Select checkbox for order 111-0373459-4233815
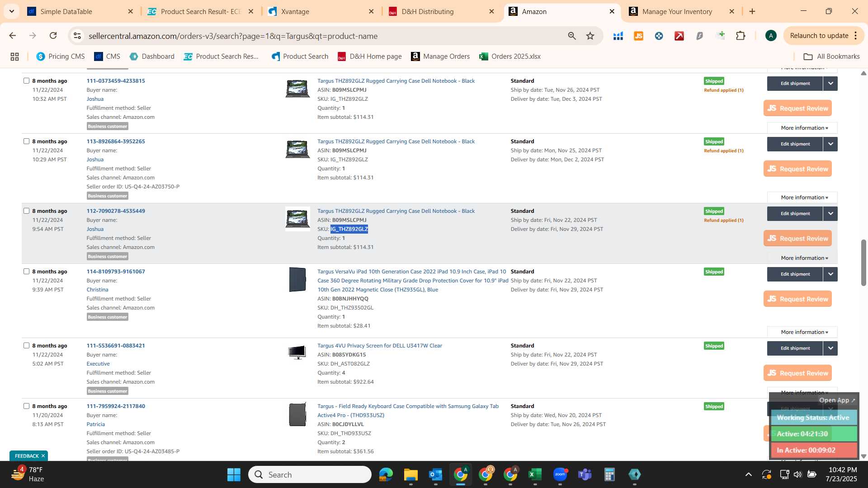 click(26, 81)
